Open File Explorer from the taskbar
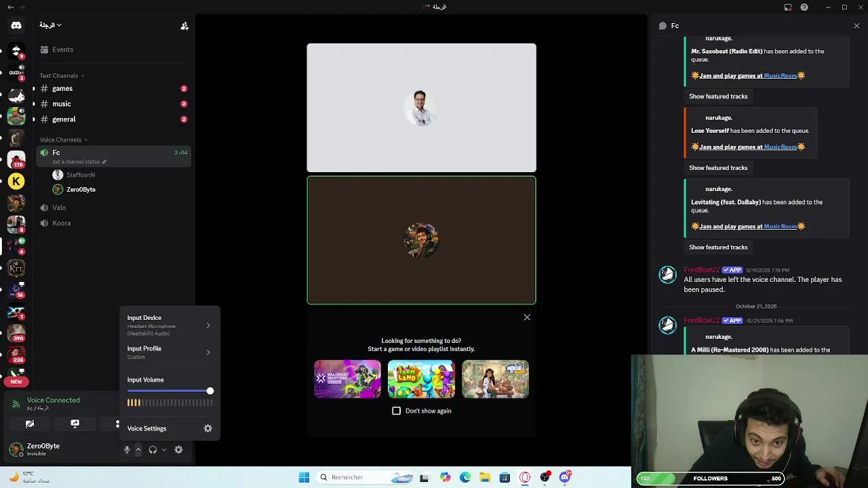This screenshot has height=488, width=868. pyautogui.click(x=485, y=477)
